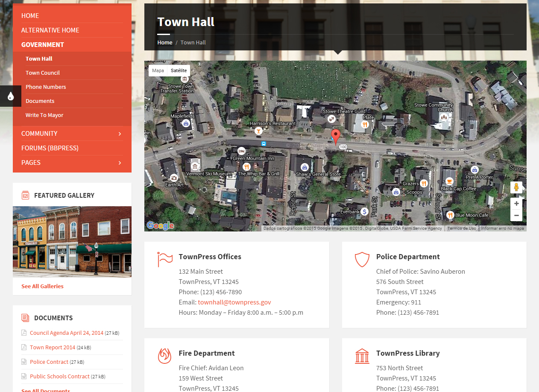The image size is (539, 392).
Task: Click the columned building icon for TownPress Library
Action: [x=362, y=356]
